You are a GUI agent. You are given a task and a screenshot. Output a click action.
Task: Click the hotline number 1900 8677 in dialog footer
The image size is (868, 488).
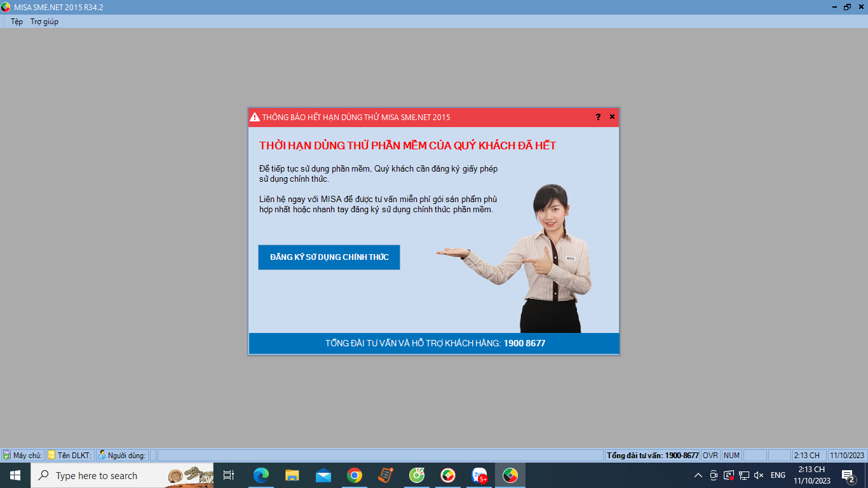(x=524, y=343)
